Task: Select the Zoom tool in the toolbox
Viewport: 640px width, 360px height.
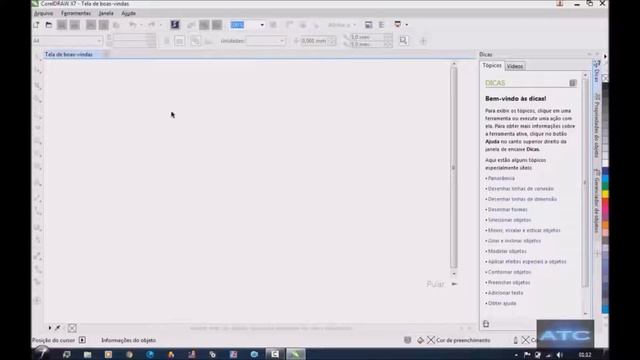Action: (38, 99)
